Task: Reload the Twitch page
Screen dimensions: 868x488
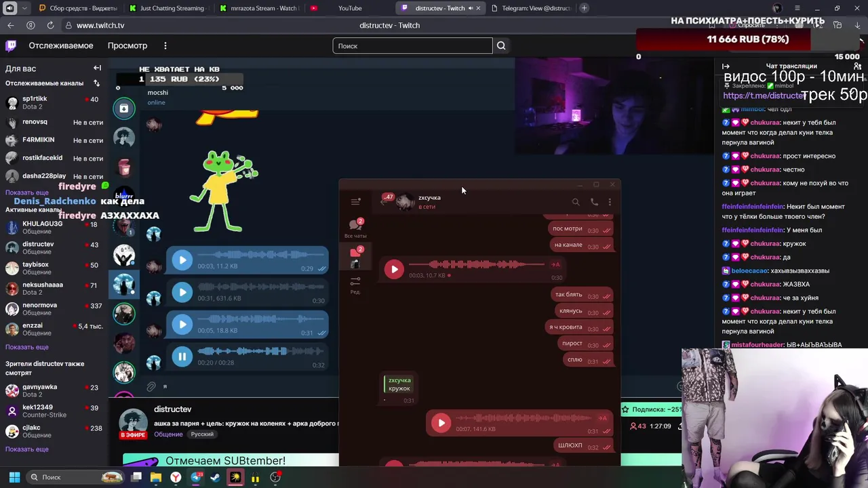Action: coord(50,25)
